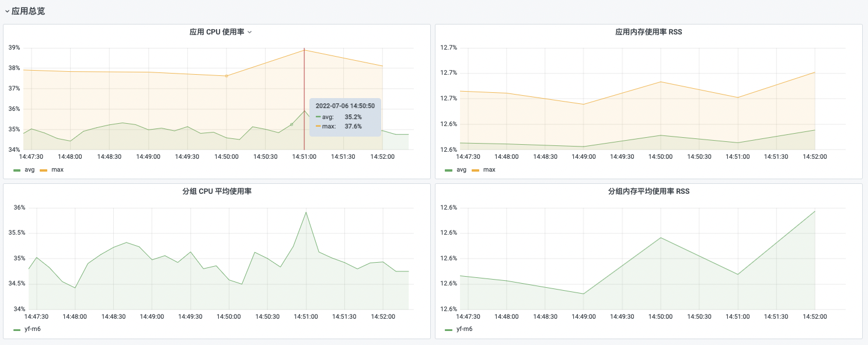Click the 14:51:00 peak in 分组 CPU chart

coord(306,212)
